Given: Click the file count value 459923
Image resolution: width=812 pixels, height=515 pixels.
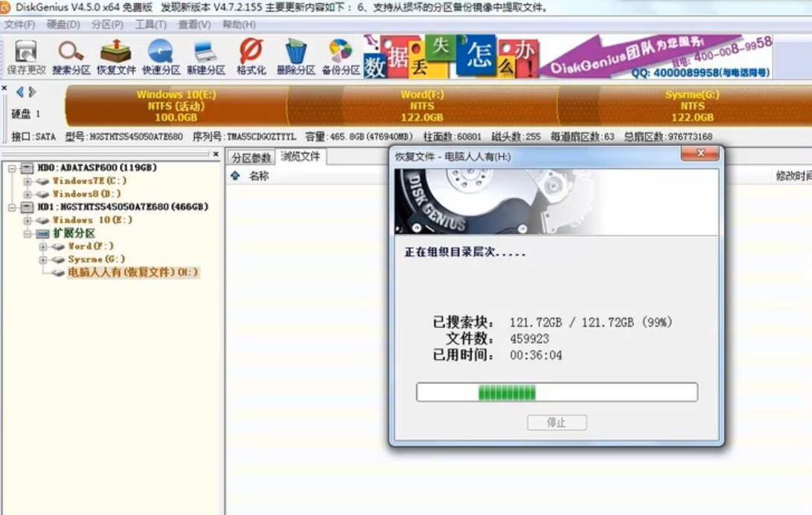Looking at the screenshot, I should 529,339.
